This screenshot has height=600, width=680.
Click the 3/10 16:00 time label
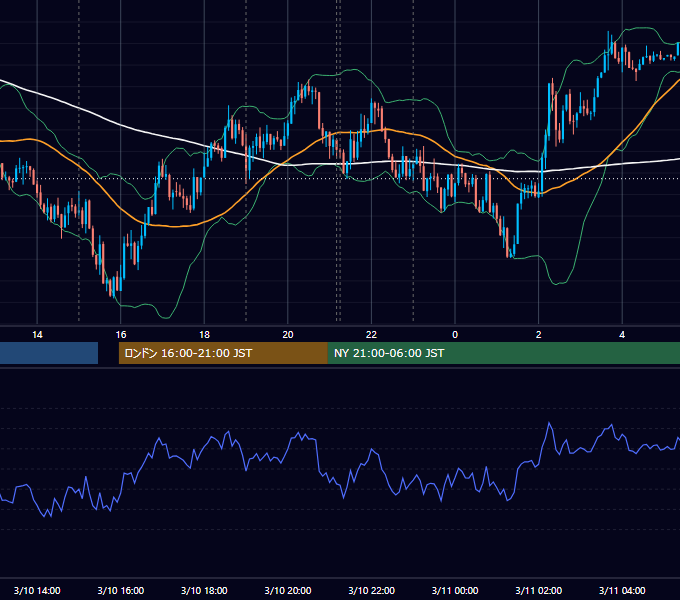click(x=121, y=590)
